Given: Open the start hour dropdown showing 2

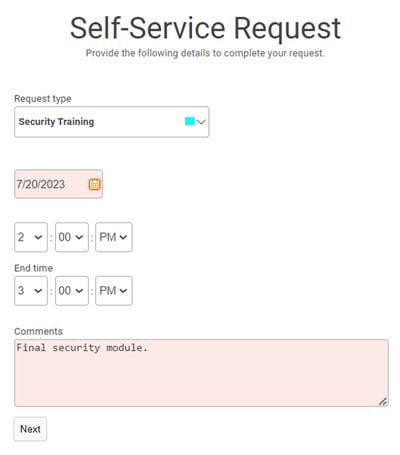Looking at the screenshot, I should tap(31, 237).
